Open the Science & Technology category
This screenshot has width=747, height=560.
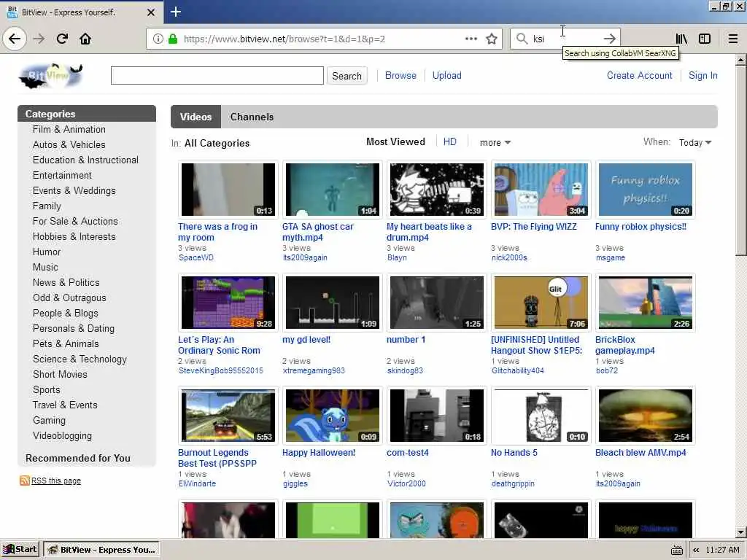80,359
